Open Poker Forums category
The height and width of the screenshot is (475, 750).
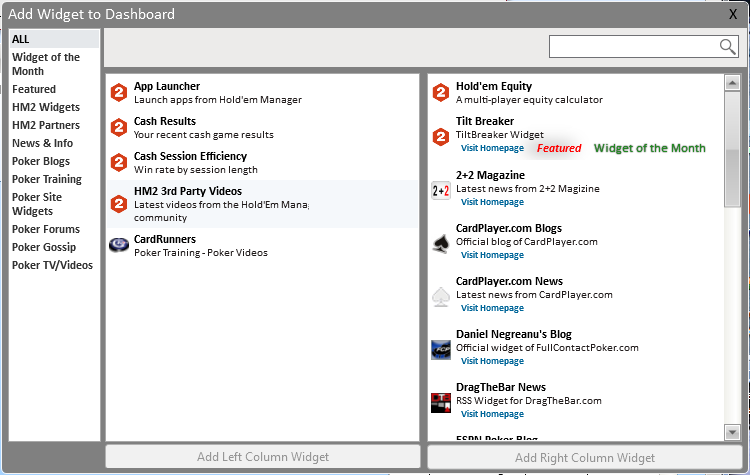pos(46,229)
